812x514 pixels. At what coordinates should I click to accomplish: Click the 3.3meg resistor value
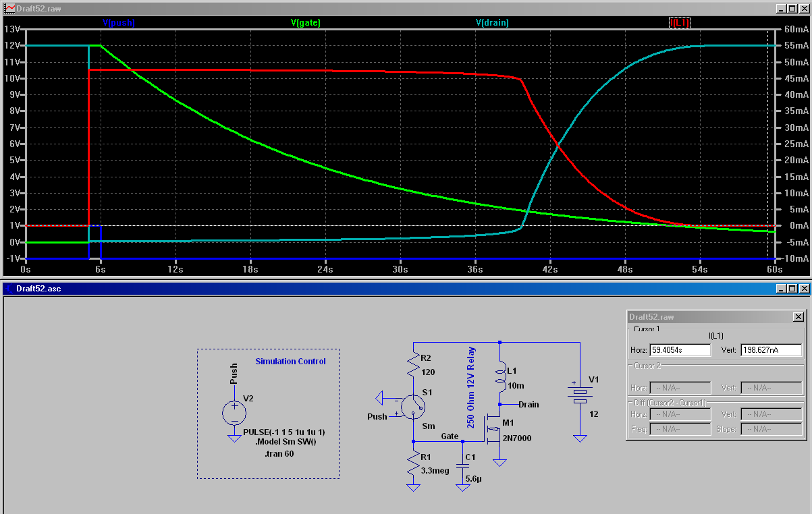435,471
